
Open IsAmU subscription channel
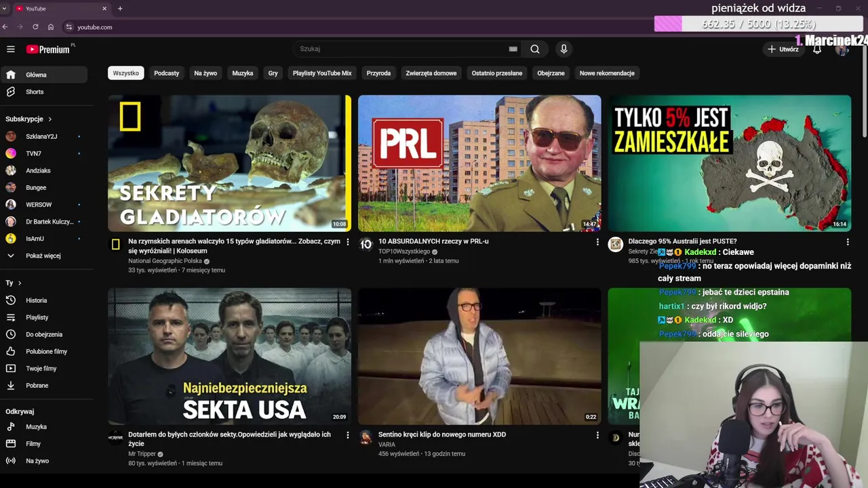click(x=44, y=239)
